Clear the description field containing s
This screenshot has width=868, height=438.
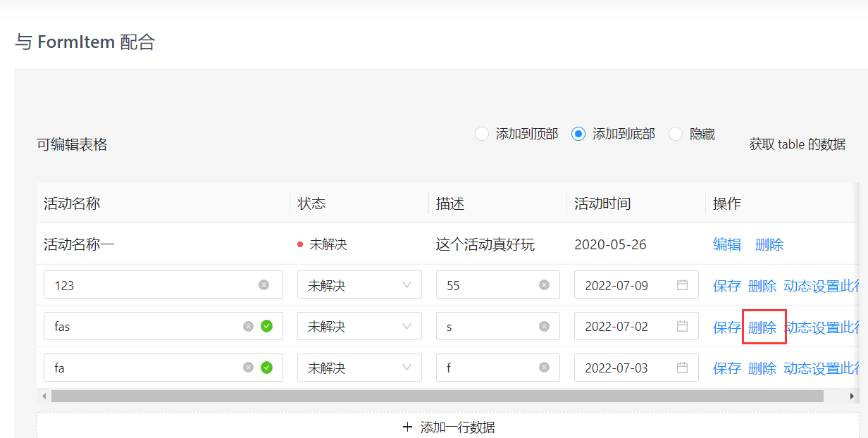544,326
